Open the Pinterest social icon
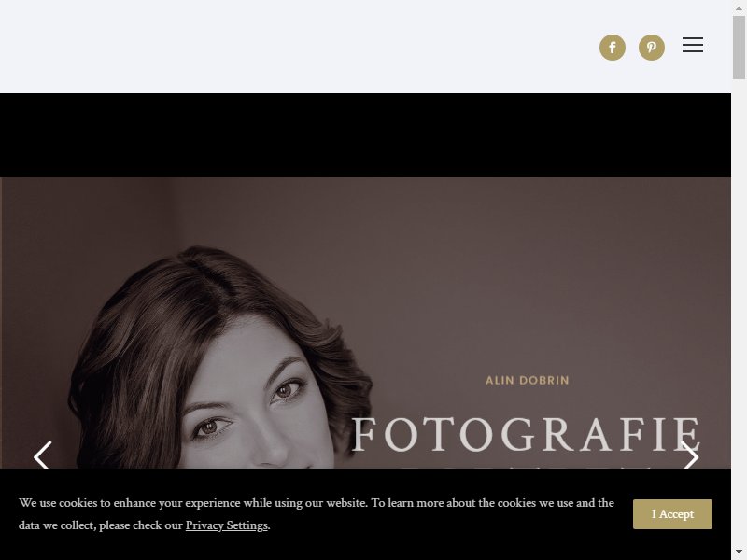 (x=651, y=48)
